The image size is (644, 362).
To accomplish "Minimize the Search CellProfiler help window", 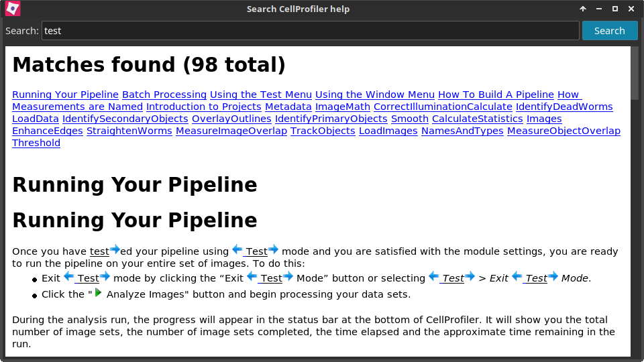I will (599, 9).
